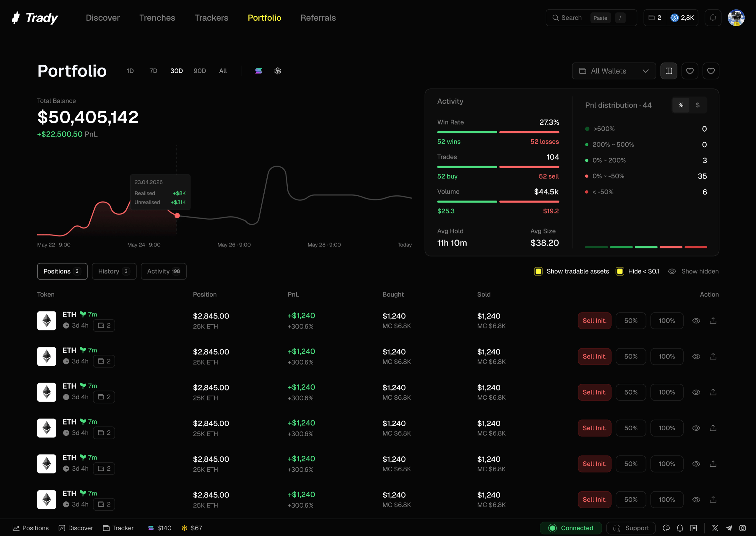756x536 pixels.
Task: Select the BNB chain filter icon
Action: (x=278, y=71)
